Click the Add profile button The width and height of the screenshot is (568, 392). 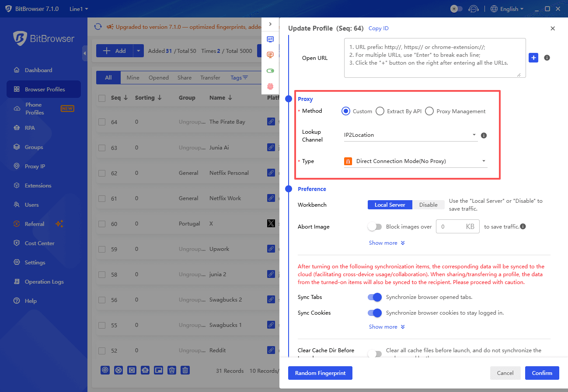click(114, 51)
